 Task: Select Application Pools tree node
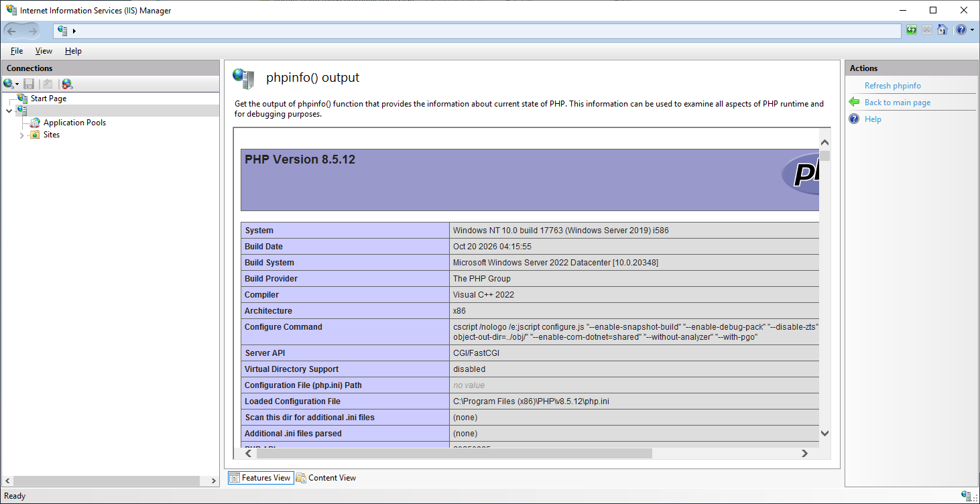(74, 123)
